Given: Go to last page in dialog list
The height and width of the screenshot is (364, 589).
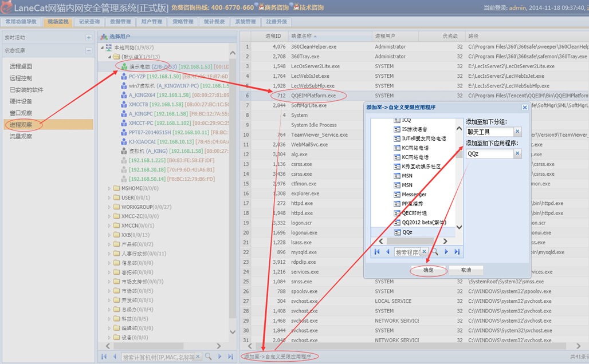Looking at the screenshot, I should click(x=457, y=252).
